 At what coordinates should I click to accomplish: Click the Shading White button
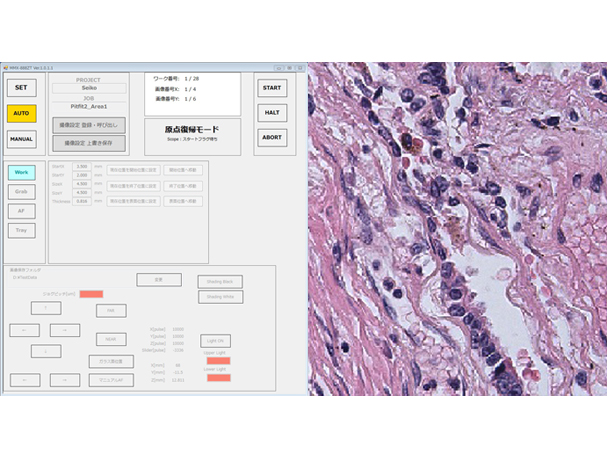coord(220,297)
